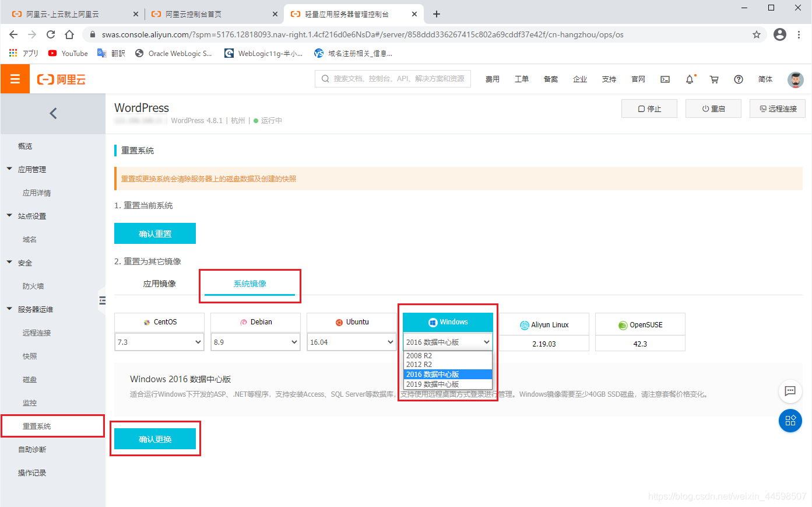The height and width of the screenshot is (507, 812).
Task: Open Chrome profile icon
Action: 780,34
